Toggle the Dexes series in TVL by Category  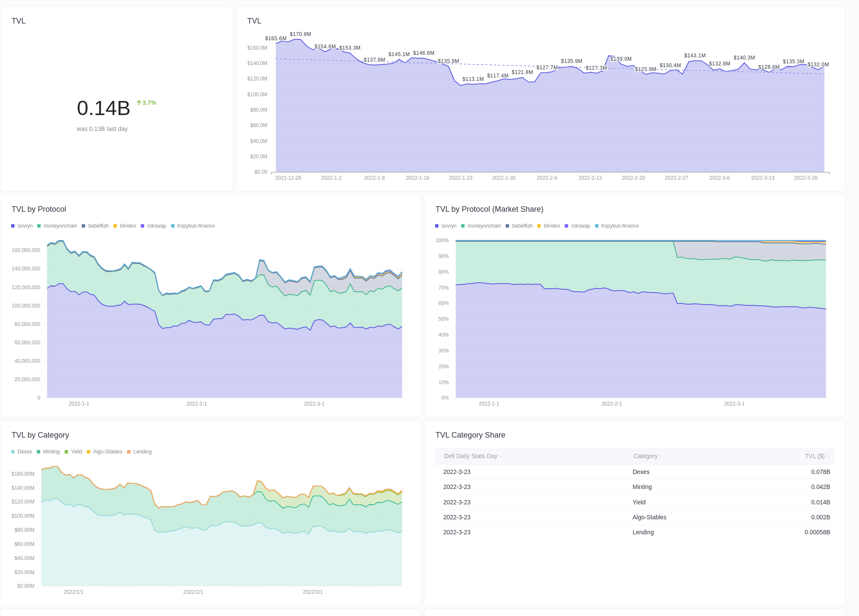[24, 451]
